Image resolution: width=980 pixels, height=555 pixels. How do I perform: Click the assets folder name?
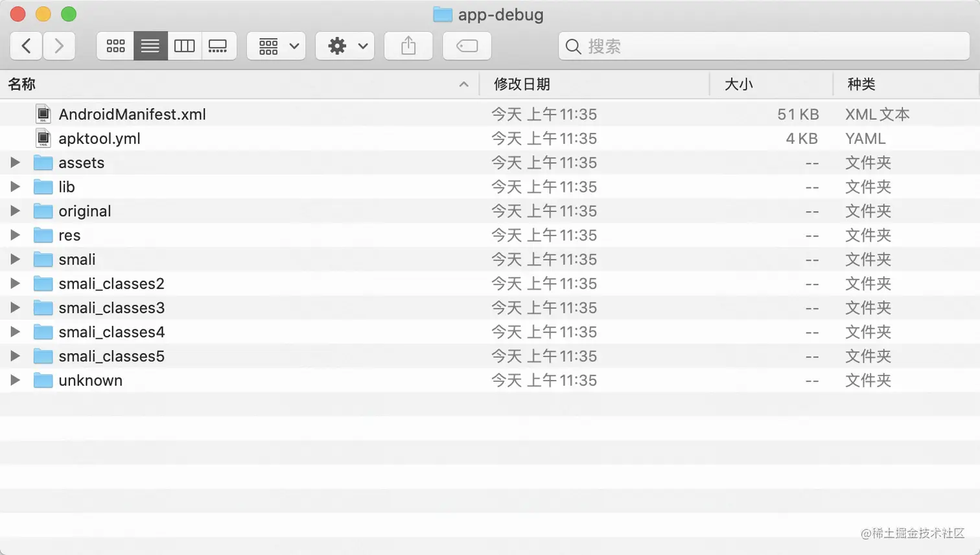[x=81, y=163]
